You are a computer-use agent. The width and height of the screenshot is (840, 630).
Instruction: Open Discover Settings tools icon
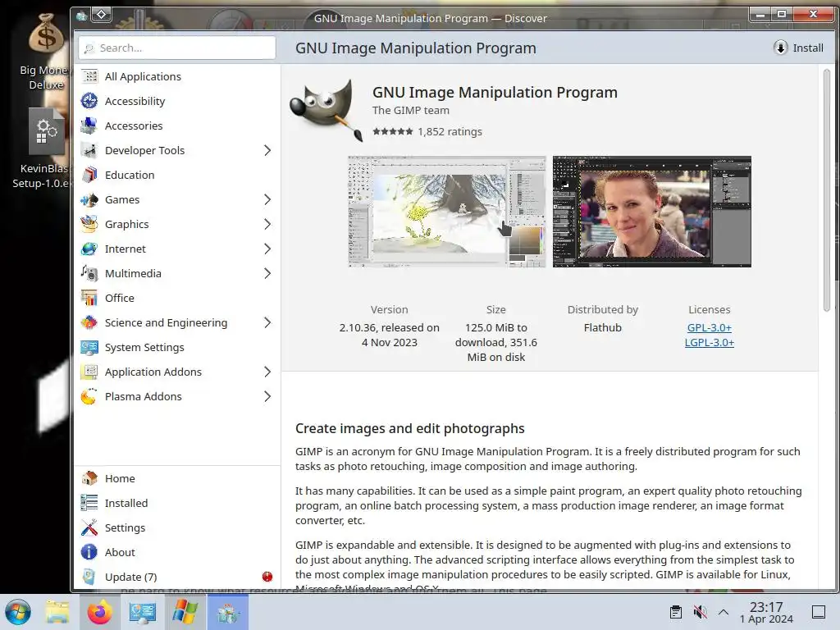[89, 527]
